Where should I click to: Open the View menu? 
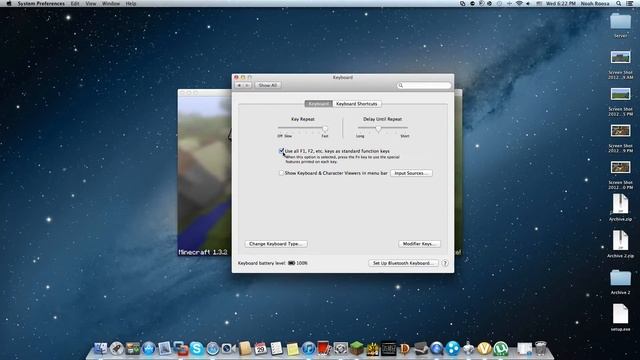(91, 3)
